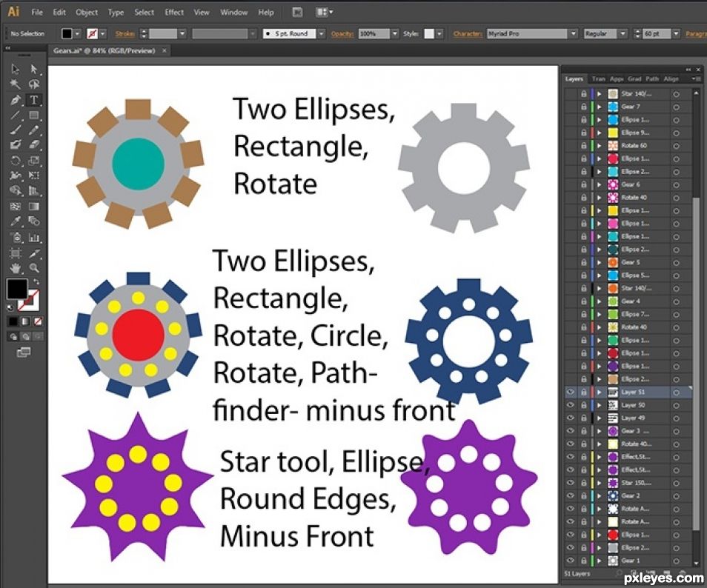Click the Stroke label link
Viewport: 707px width, 588px height.
click(x=125, y=34)
